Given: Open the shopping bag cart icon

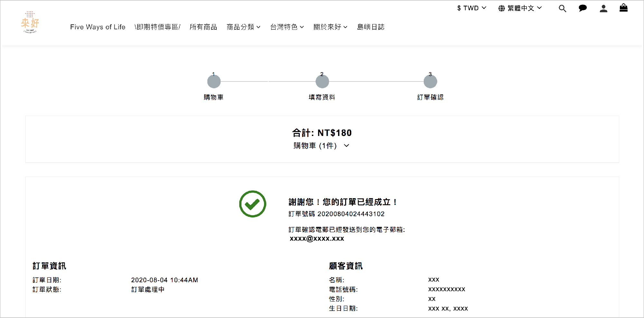Looking at the screenshot, I should (x=623, y=8).
